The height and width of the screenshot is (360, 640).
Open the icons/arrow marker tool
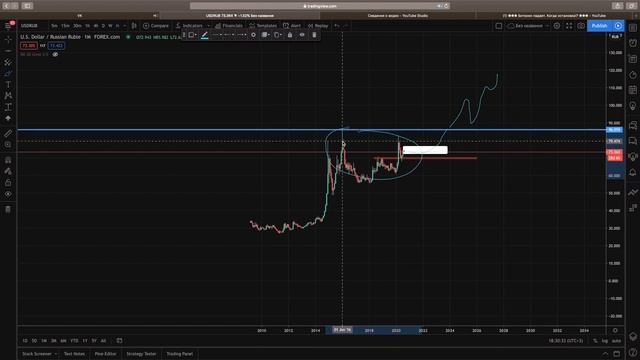pos(8,118)
